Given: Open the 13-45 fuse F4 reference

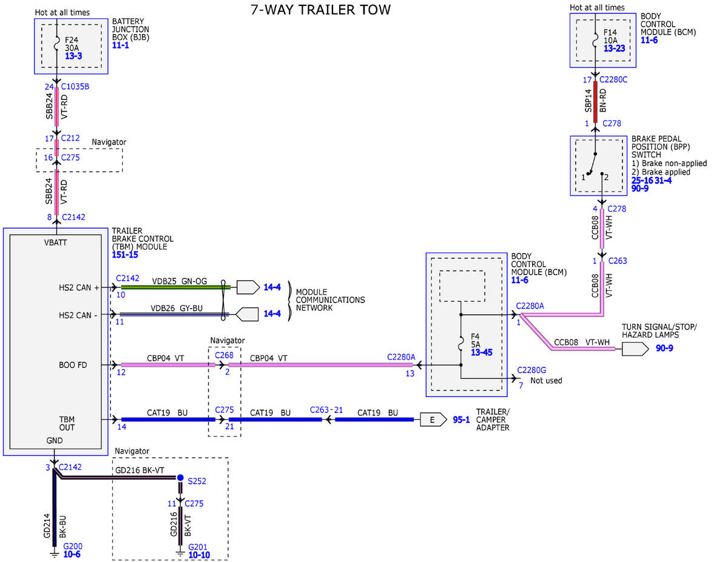Looking at the screenshot, I should click(483, 352).
